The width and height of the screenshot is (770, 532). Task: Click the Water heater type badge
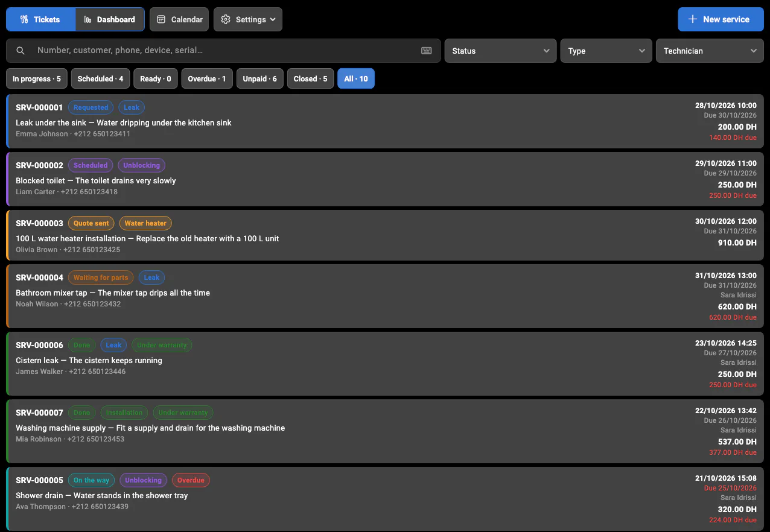coord(145,223)
